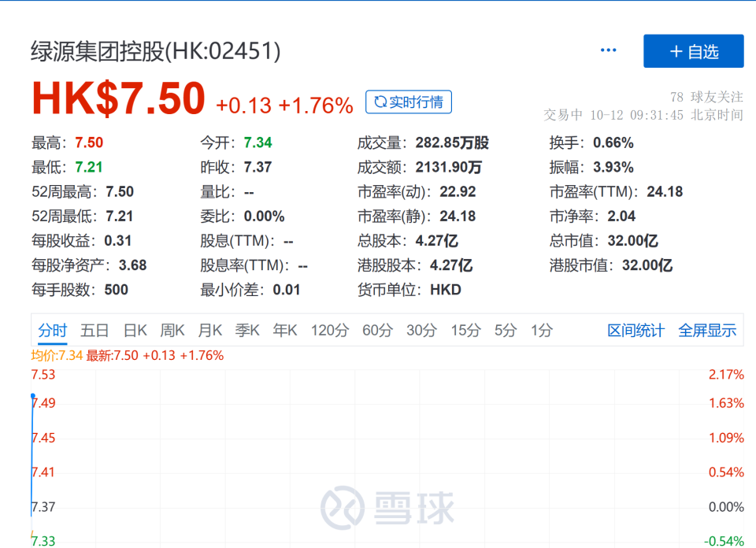This screenshot has width=756, height=548.
Task: Open the 月K chart tab
Action: click(x=209, y=331)
